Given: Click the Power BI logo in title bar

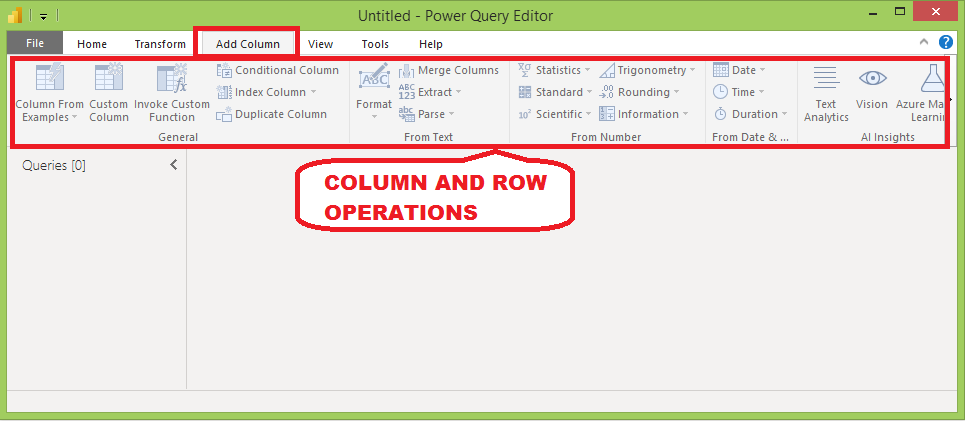Looking at the screenshot, I should coord(15,15).
